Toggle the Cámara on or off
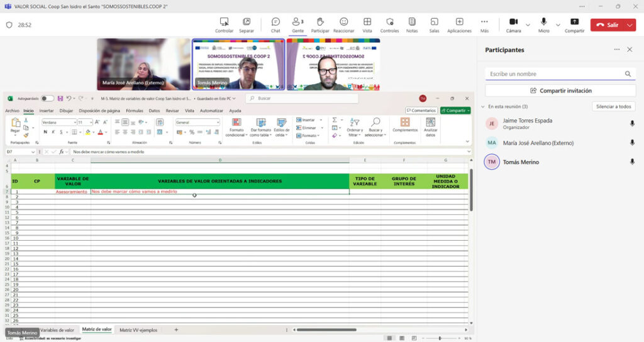The height and width of the screenshot is (342, 644). coord(513,25)
